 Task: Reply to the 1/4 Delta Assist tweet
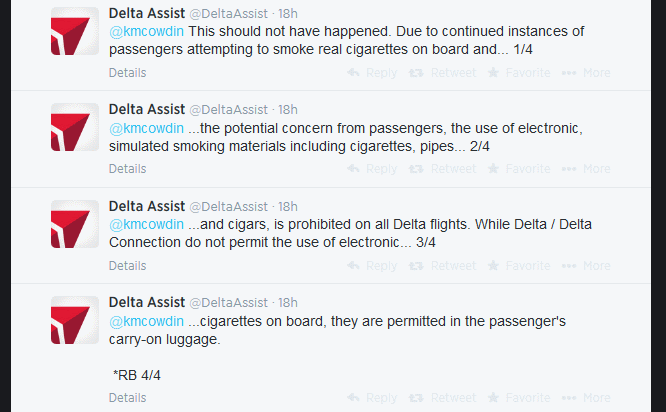(372, 73)
